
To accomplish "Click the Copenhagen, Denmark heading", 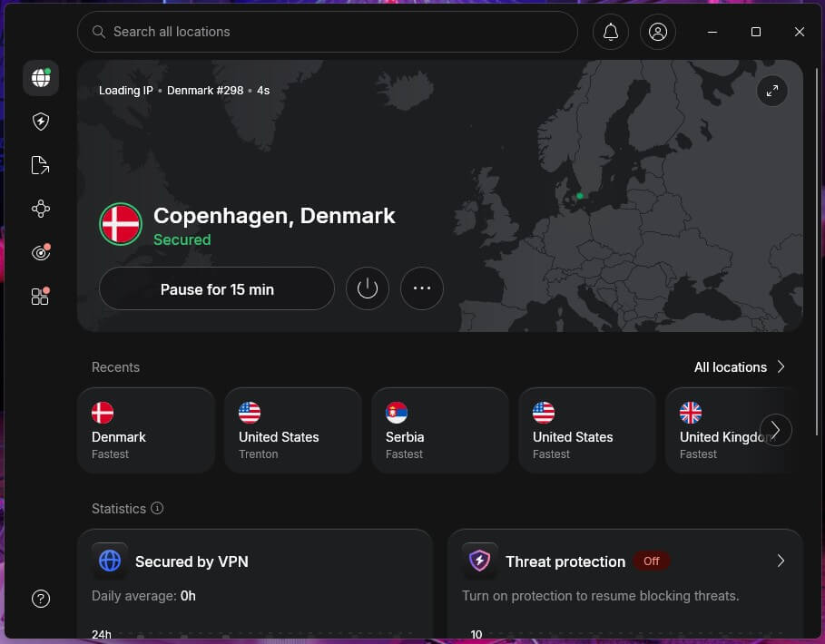I will click(x=274, y=216).
